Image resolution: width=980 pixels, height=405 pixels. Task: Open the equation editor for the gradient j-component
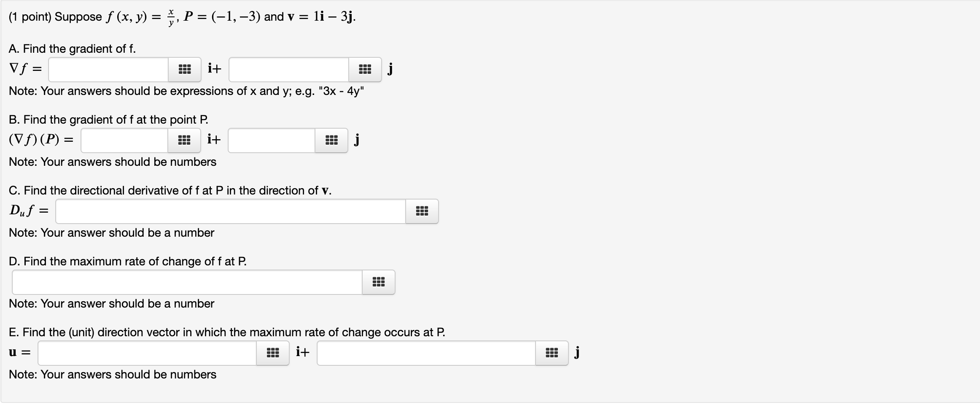pyautogui.click(x=364, y=69)
